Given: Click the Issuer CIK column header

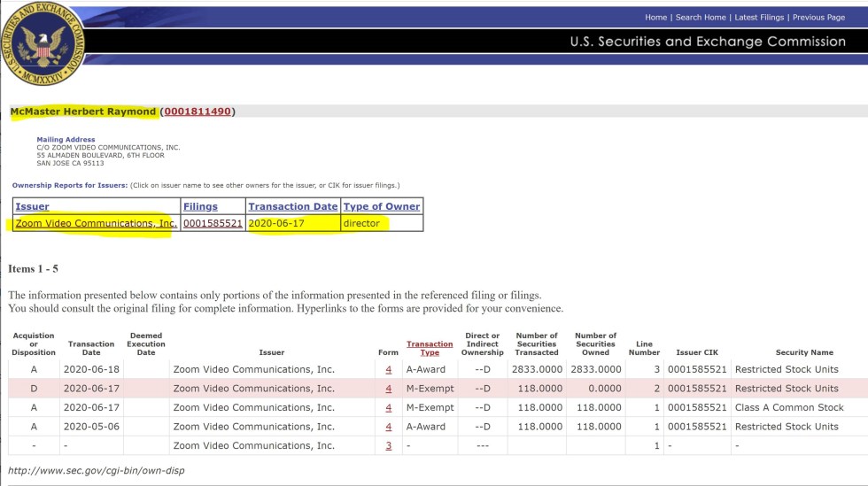Looking at the screenshot, I should click(697, 352).
